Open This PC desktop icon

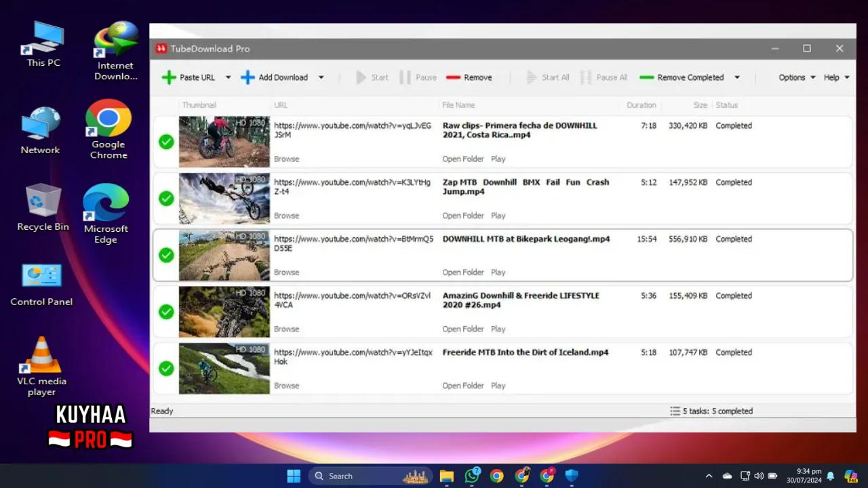(43, 44)
